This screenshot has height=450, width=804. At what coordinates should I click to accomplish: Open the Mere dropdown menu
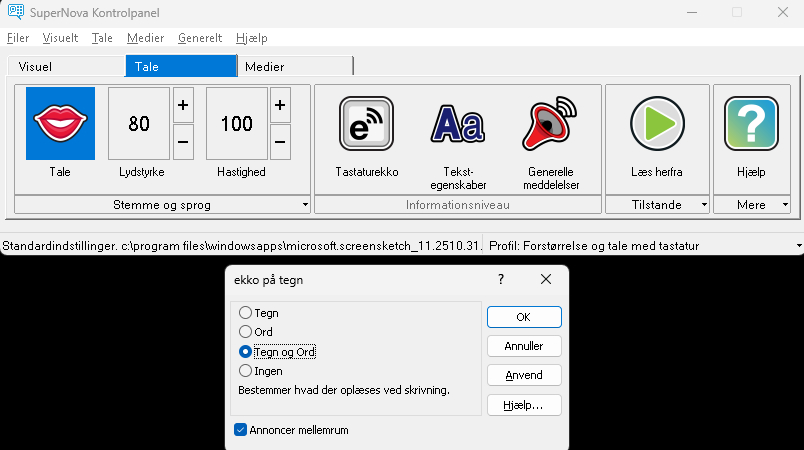pyautogui.click(x=757, y=205)
